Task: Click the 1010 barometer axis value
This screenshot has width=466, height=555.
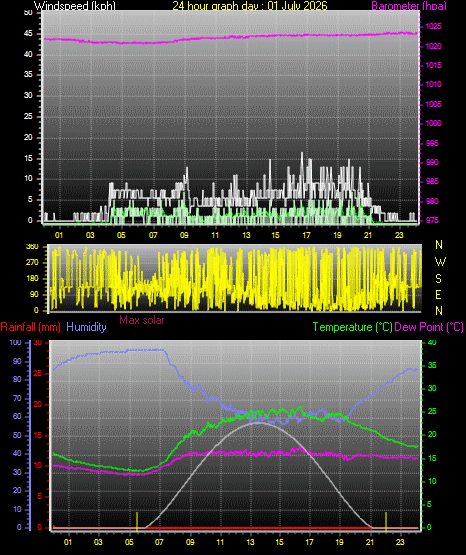Action: point(433,85)
